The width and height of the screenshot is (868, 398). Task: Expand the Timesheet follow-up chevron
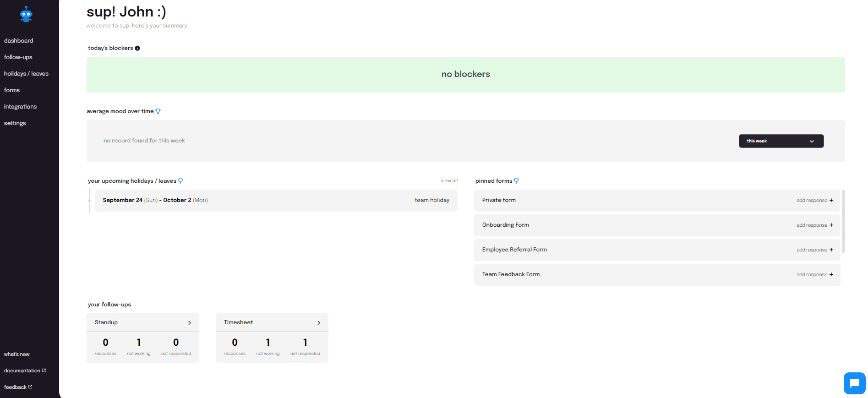pos(319,323)
